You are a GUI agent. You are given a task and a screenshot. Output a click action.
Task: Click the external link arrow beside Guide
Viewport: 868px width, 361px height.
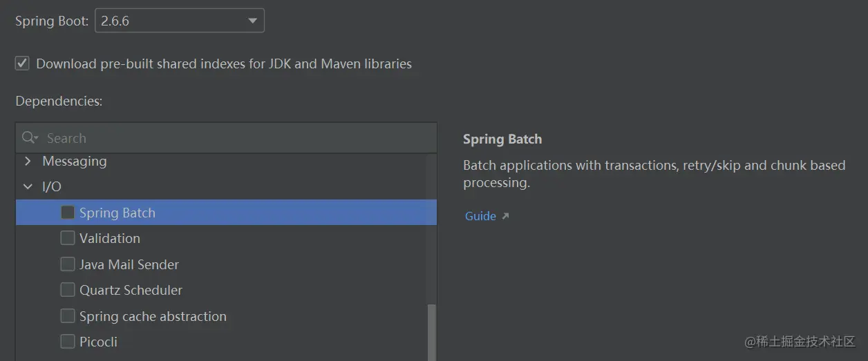pos(505,216)
